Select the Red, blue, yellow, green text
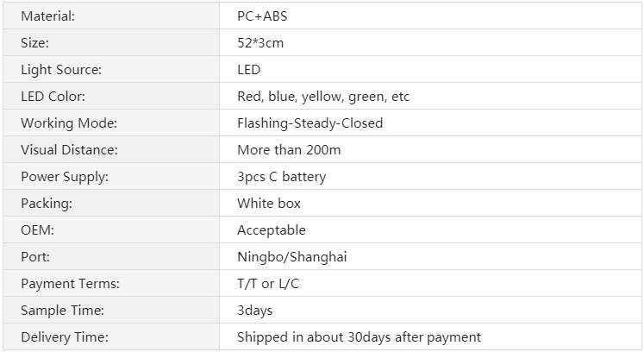Viewport: 644px width, 352px height. pyautogui.click(x=311, y=97)
